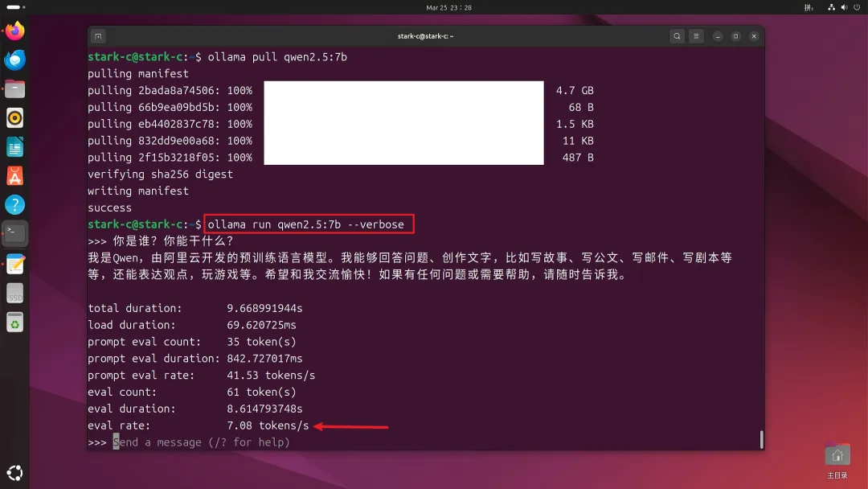Switch input method via top-bar indicator
The height and width of the screenshot is (489, 868).
(x=809, y=8)
